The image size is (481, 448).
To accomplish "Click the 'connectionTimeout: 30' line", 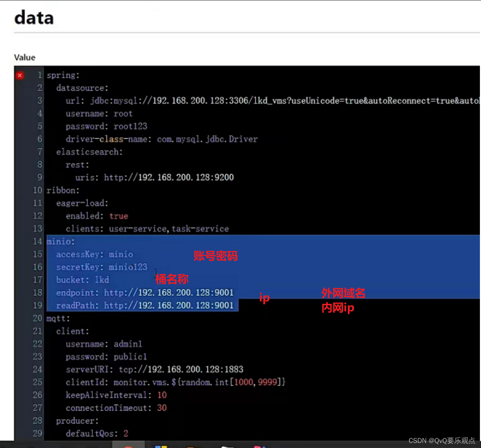I will [116, 408].
